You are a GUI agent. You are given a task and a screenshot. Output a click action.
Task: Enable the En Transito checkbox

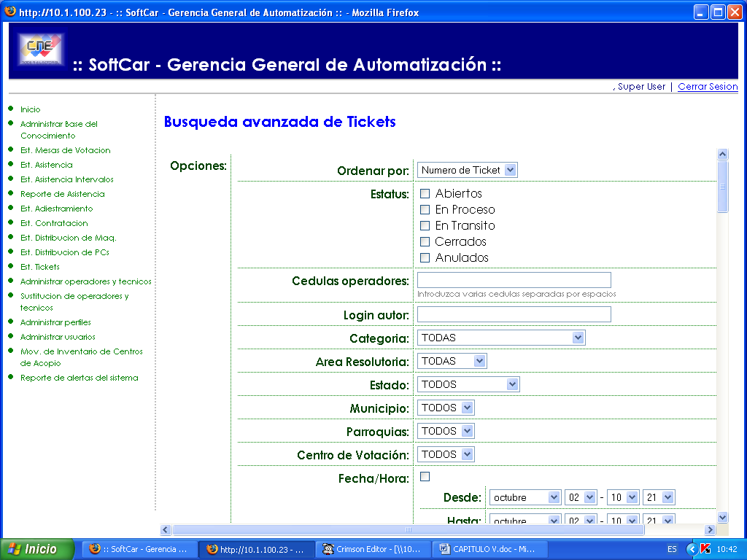click(x=425, y=226)
